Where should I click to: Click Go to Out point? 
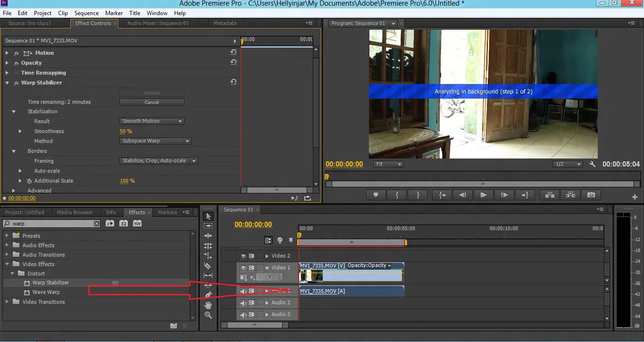(525, 195)
